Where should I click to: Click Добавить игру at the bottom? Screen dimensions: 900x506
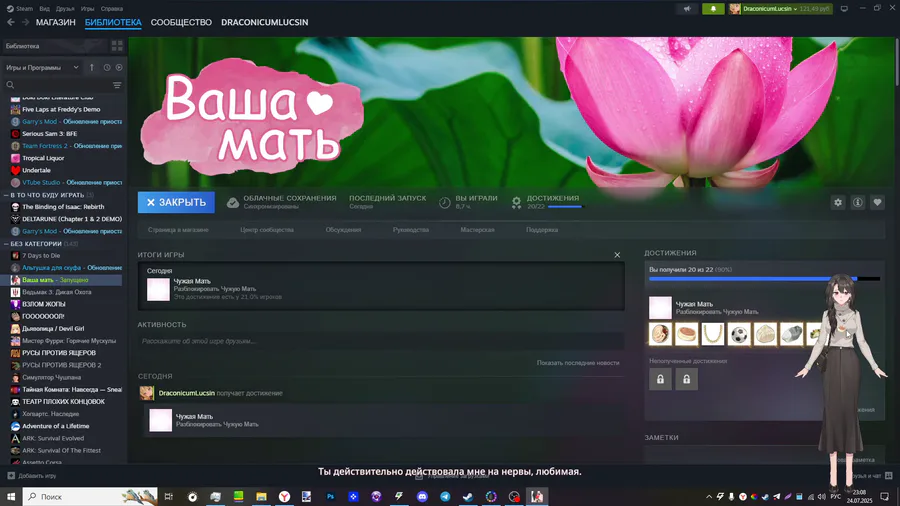click(32, 476)
